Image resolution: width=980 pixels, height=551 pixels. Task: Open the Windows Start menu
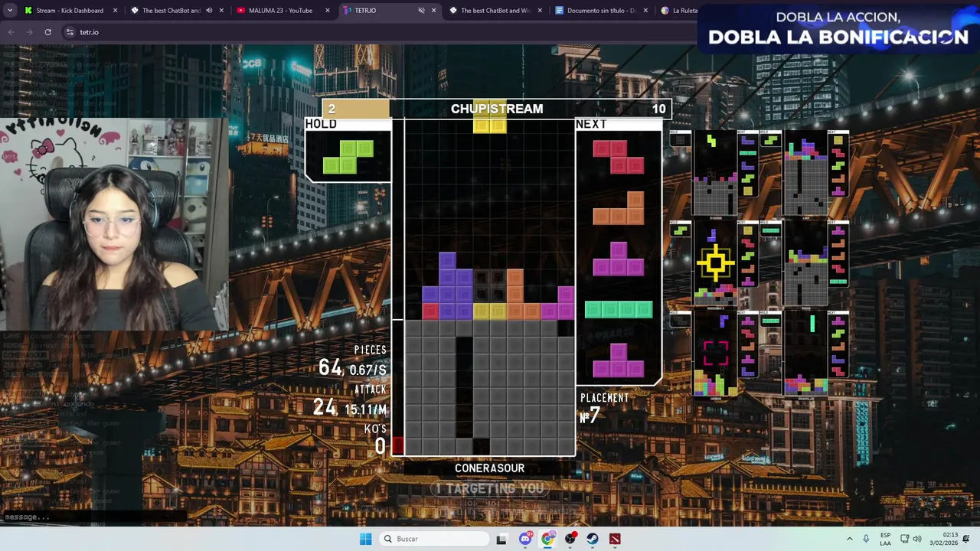point(366,539)
